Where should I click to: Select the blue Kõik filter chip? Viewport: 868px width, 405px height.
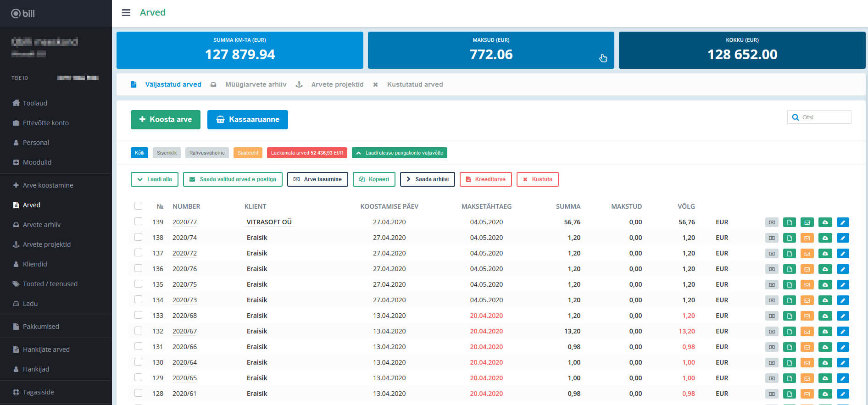point(139,153)
